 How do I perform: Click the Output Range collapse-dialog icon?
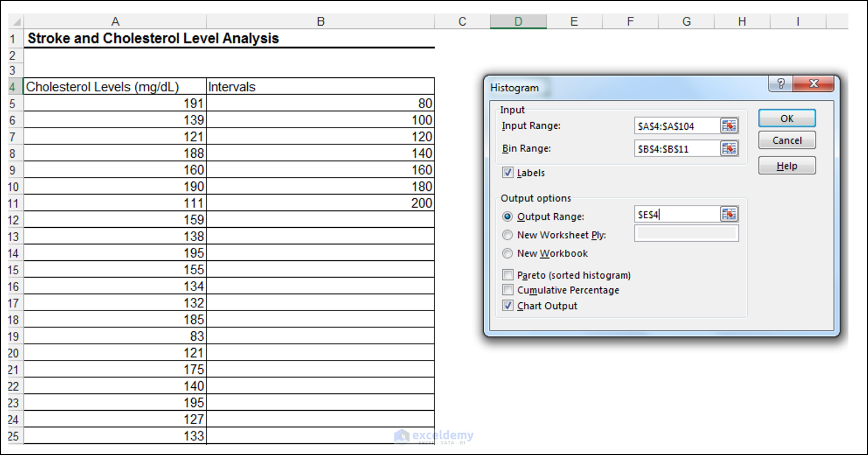click(729, 214)
